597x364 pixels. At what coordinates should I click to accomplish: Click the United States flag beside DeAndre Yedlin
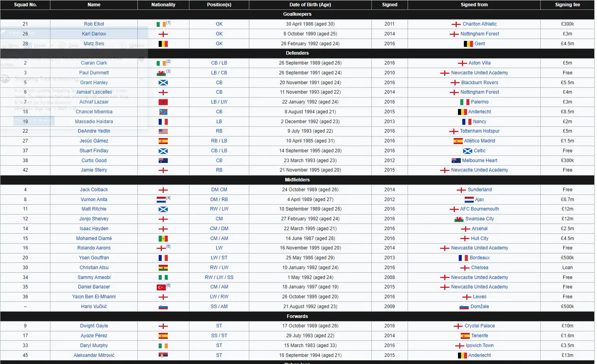(x=163, y=131)
